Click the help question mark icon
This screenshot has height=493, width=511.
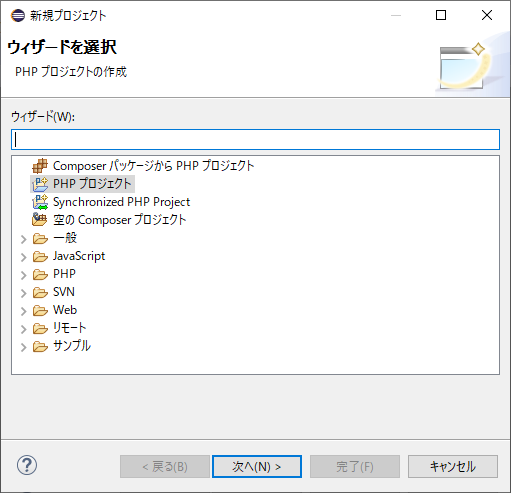27,465
